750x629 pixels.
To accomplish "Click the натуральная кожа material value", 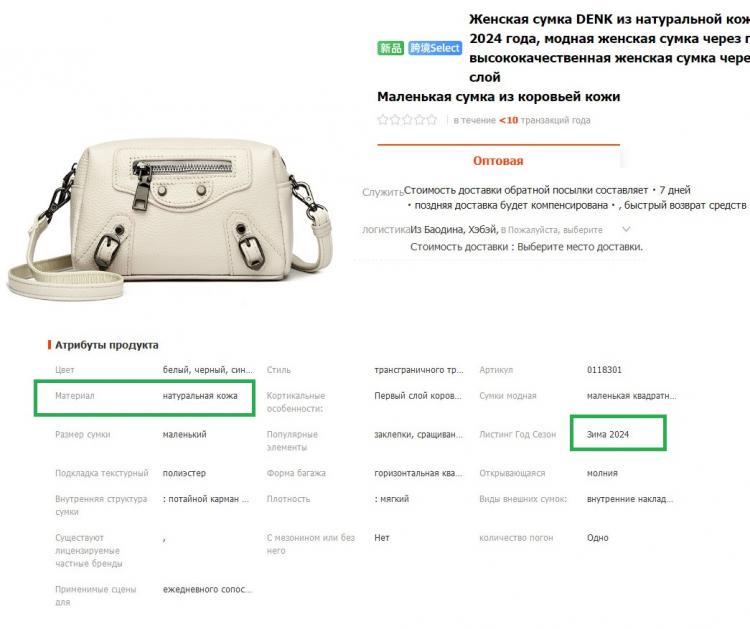I will click(200, 396).
